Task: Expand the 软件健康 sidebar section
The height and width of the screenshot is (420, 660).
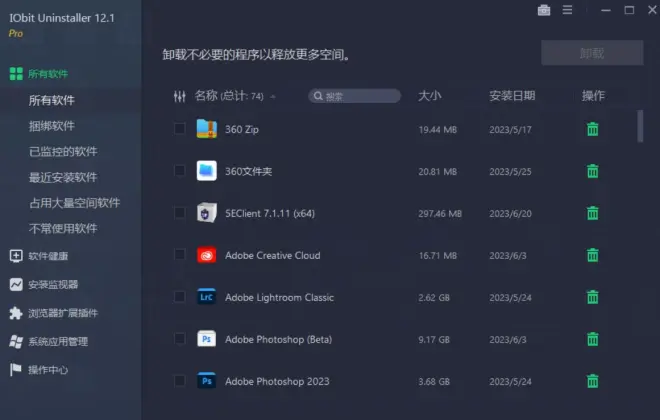Action: [x=48, y=256]
